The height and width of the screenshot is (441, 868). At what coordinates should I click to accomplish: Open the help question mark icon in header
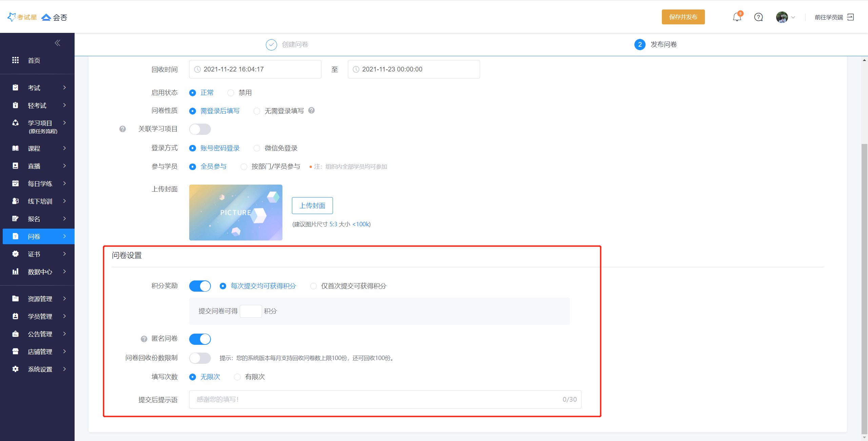click(x=758, y=17)
